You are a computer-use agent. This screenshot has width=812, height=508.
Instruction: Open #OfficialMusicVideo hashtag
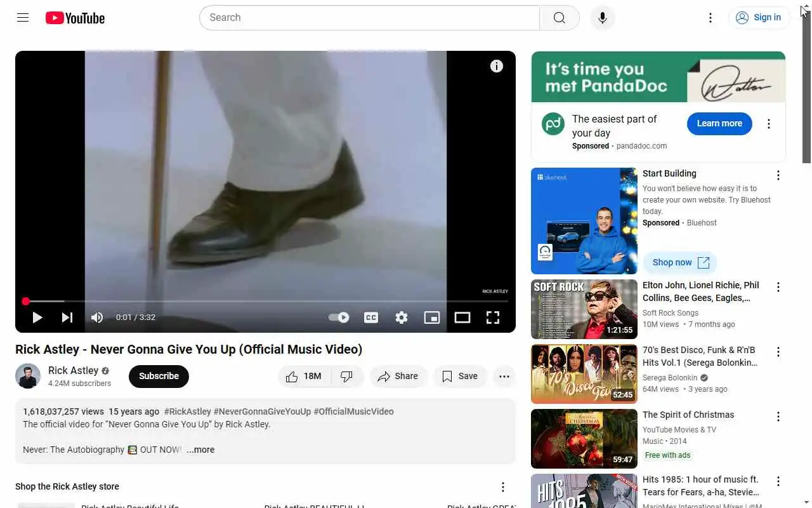point(353,411)
